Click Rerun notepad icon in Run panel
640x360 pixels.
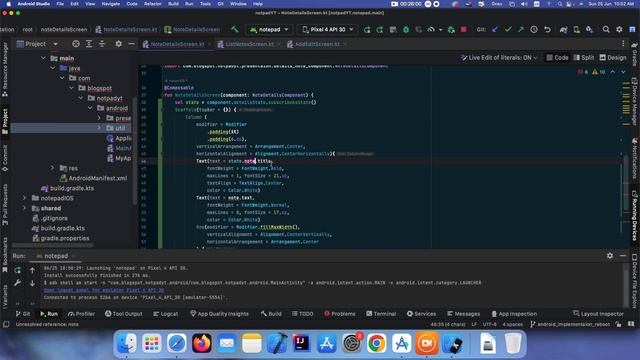coord(18,270)
